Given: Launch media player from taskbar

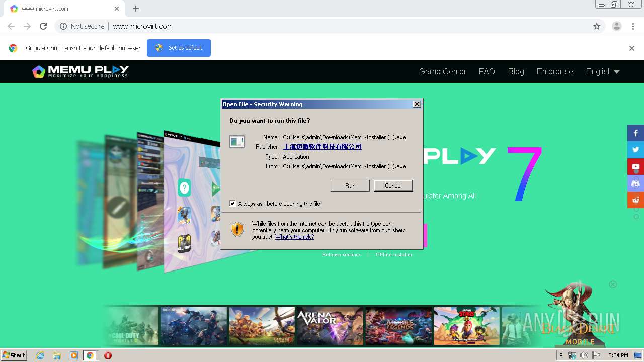Looking at the screenshot, I should point(74,355).
